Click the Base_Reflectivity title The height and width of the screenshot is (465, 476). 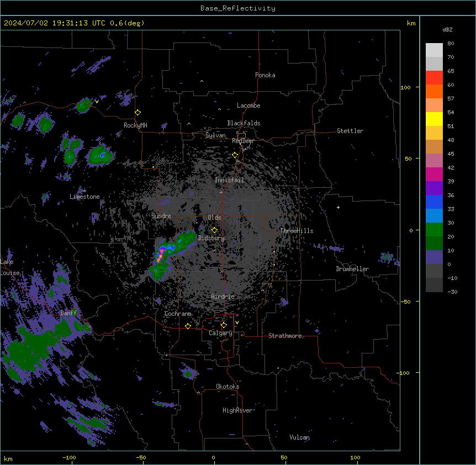[x=238, y=8]
